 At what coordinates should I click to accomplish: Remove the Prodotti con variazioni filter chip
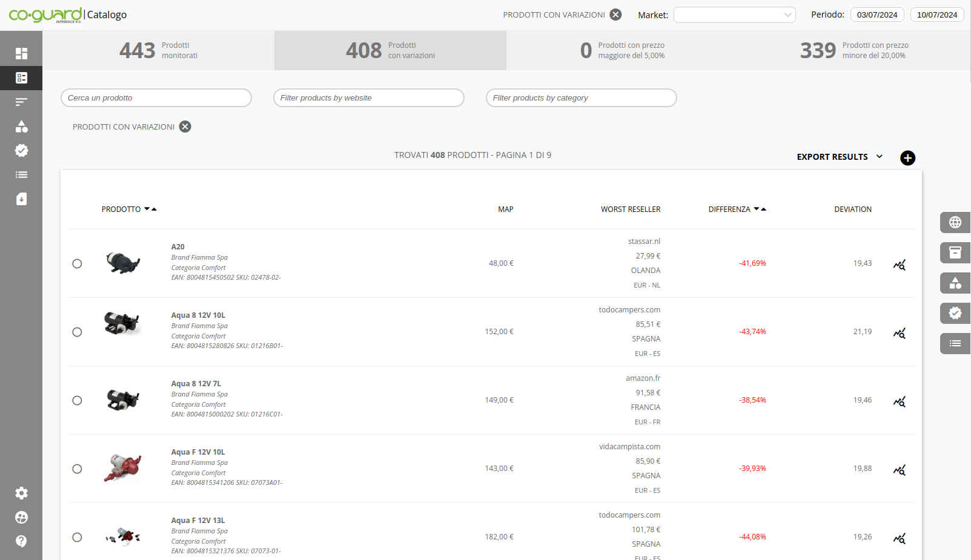[x=185, y=127]
